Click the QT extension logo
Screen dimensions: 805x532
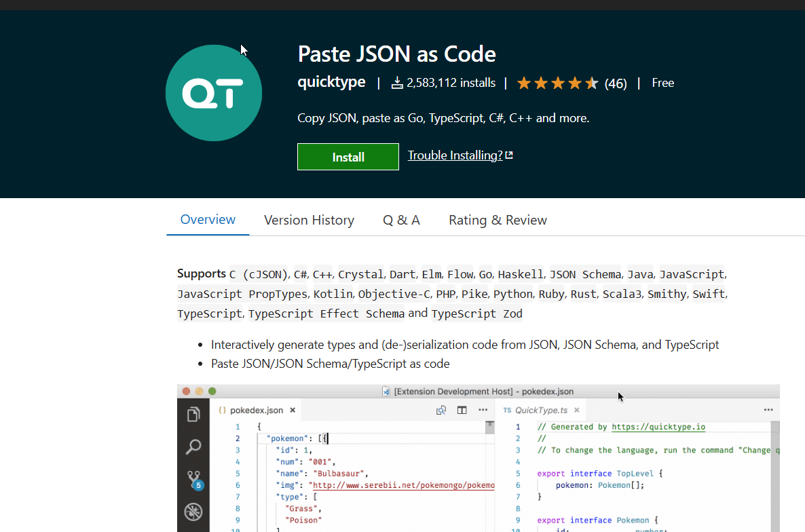point(214,93)
